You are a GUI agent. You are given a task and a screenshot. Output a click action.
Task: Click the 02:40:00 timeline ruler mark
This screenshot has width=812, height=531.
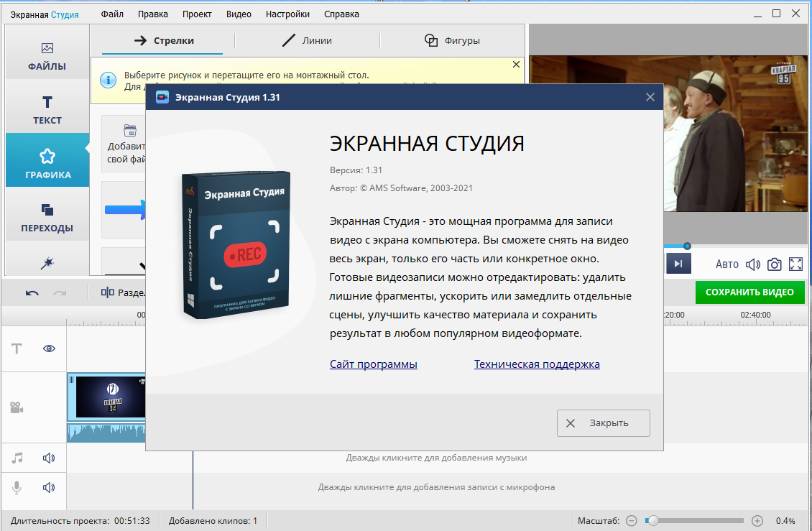tap(755, 315)
